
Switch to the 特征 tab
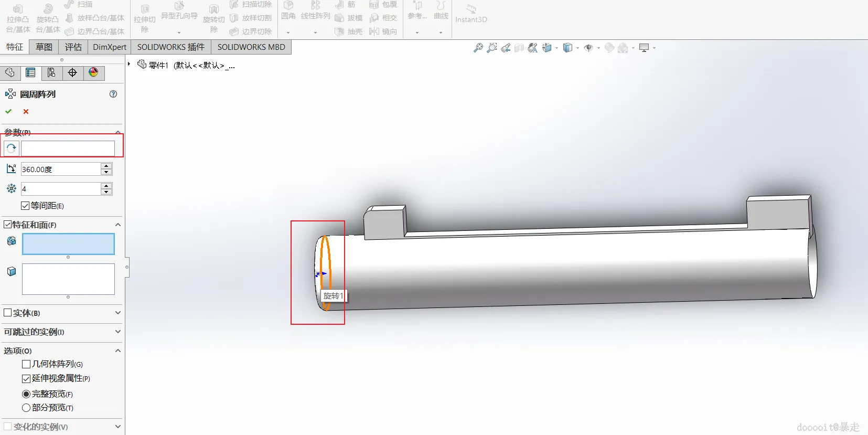(x=15, y=47)
